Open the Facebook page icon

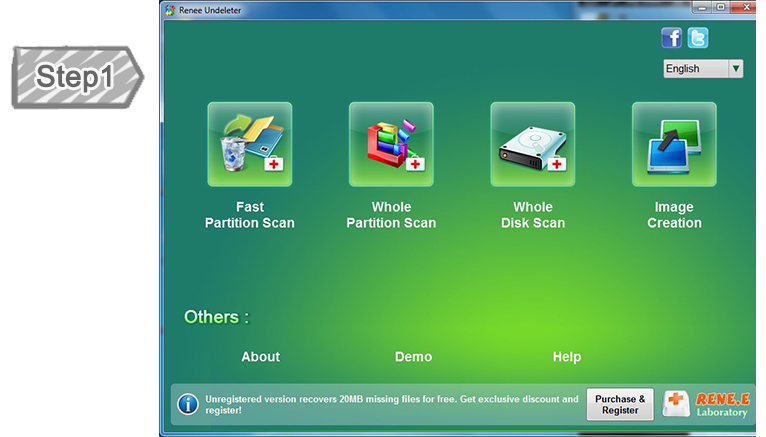[672, 38]
